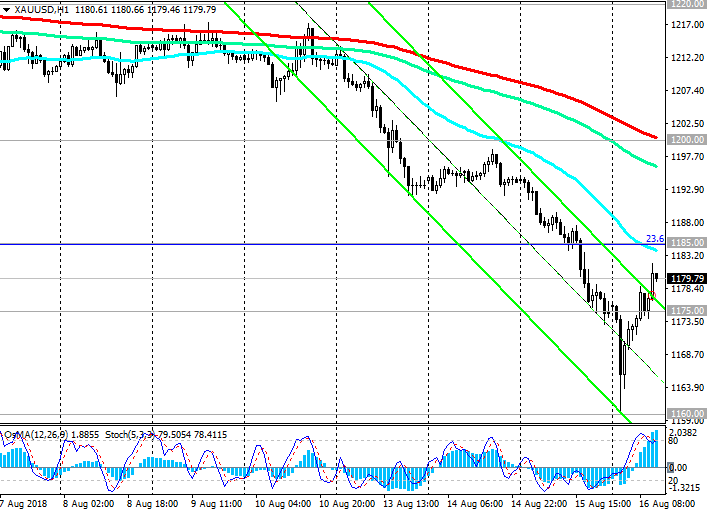Click the XAUUSD,H1 symbol title
Viewport: 707px width, 512px height.
tap(42, 9)
